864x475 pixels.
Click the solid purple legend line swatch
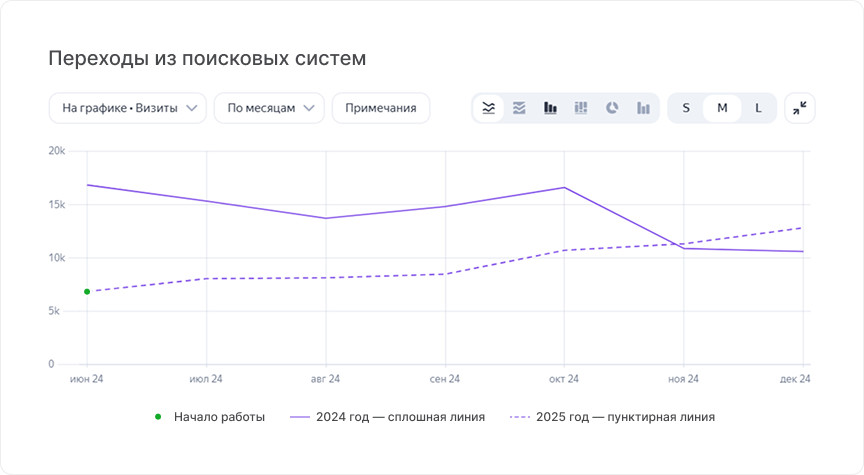click(x=300, y=418)
